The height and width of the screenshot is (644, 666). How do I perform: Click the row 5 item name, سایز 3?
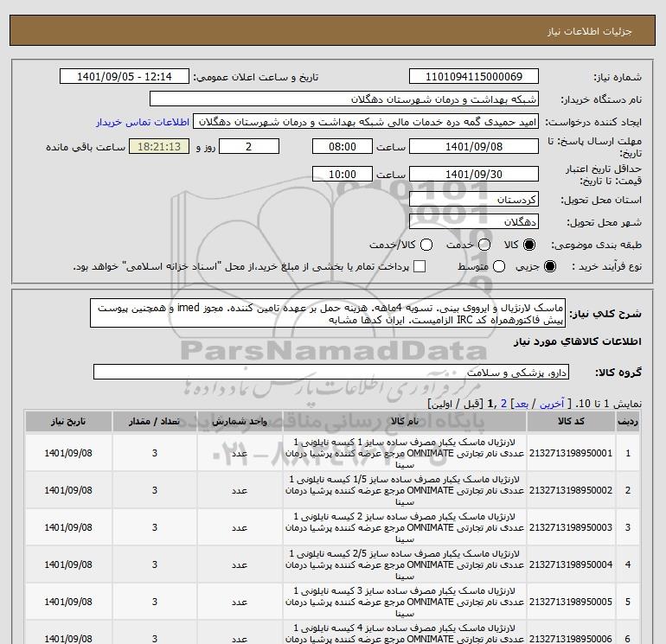click(405, 602)
